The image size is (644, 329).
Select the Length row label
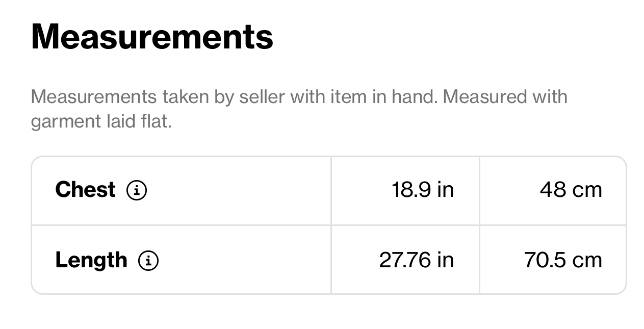tap(91, 260)
